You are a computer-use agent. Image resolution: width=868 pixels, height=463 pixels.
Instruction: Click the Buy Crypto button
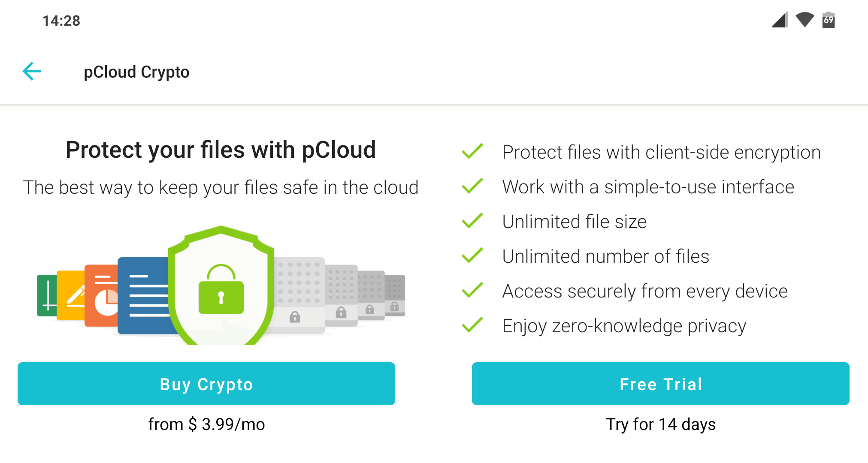[206, 384]
